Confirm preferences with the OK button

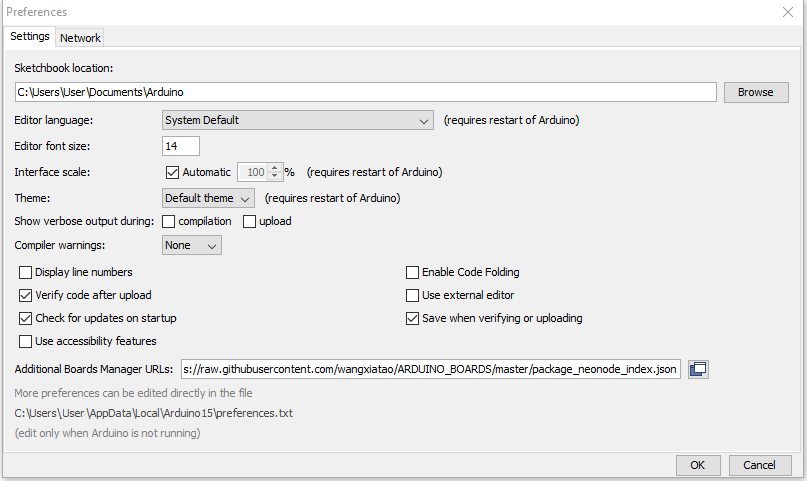[698, 465]
